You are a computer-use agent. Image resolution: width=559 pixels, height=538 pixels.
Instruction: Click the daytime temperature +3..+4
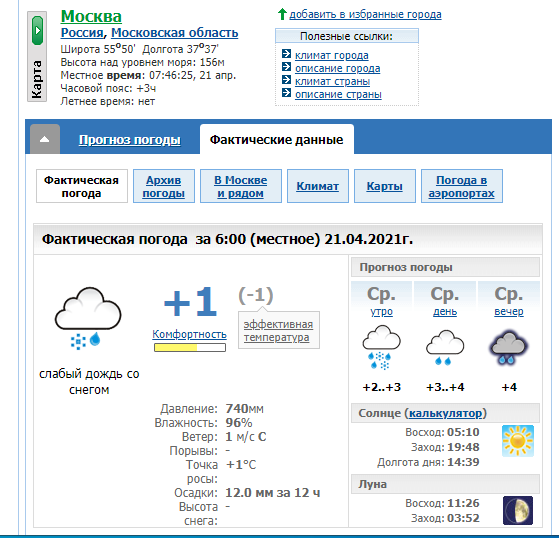(445, 387)
